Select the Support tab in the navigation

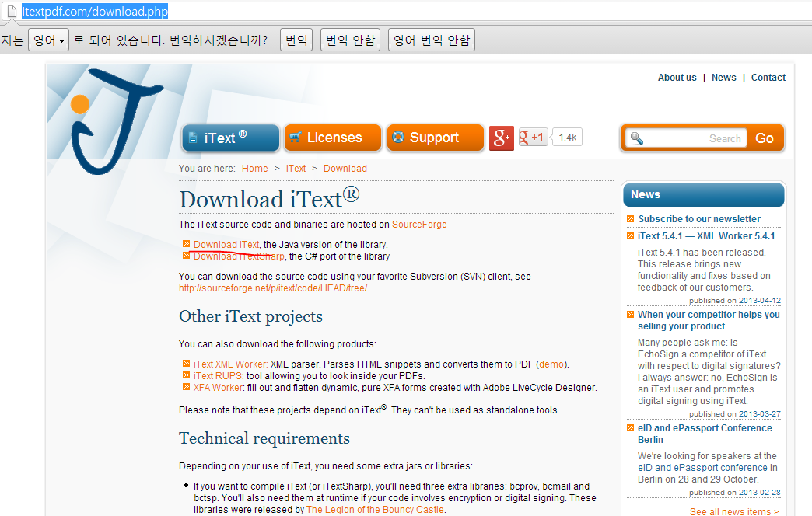(436, 137)
